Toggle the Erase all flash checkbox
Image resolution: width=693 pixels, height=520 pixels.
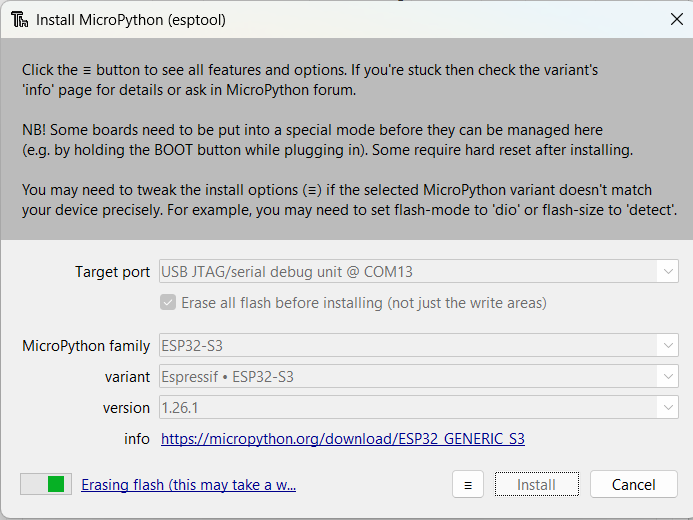coord(168,303)
